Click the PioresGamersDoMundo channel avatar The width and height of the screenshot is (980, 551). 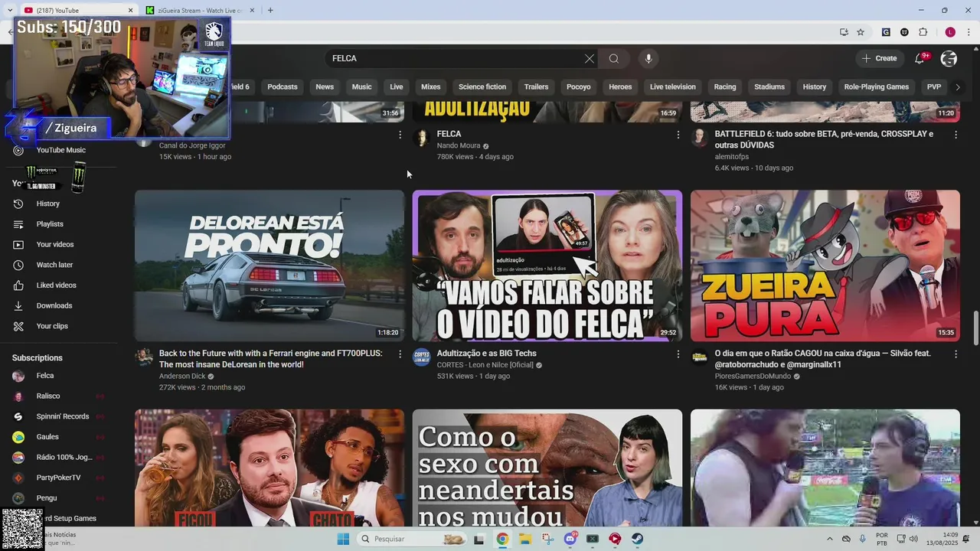699,357
